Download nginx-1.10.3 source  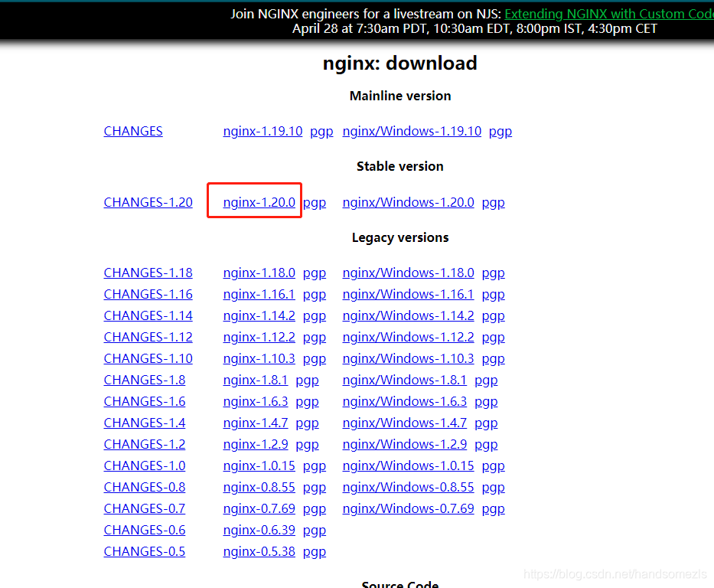(259, 358)
